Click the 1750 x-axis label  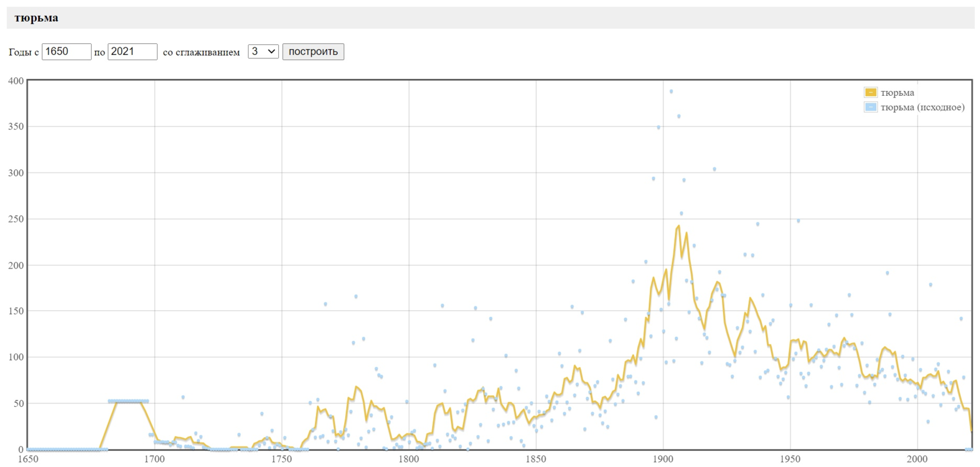282,459
